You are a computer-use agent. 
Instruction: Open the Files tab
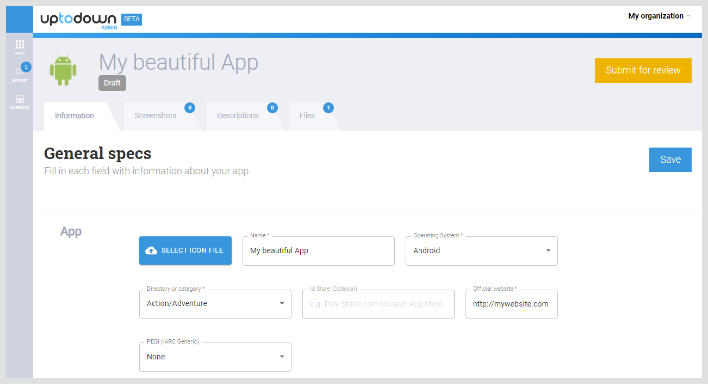307,116
